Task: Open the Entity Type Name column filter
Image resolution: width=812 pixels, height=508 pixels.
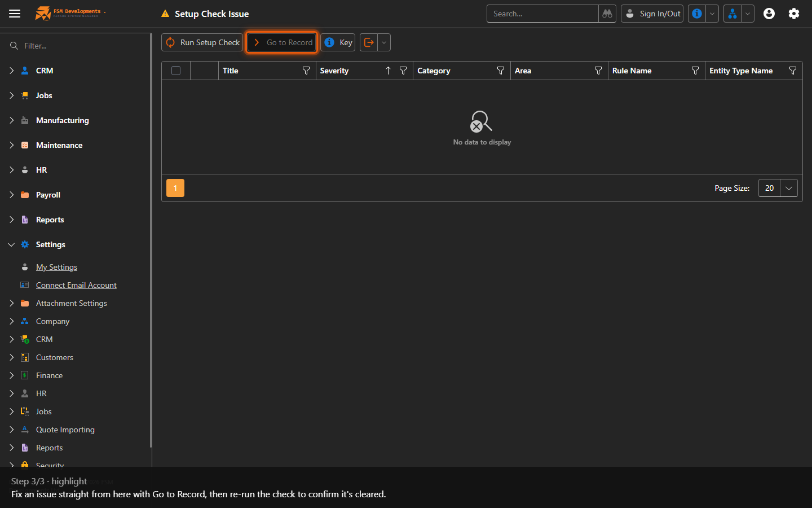Action: (793, 71)
